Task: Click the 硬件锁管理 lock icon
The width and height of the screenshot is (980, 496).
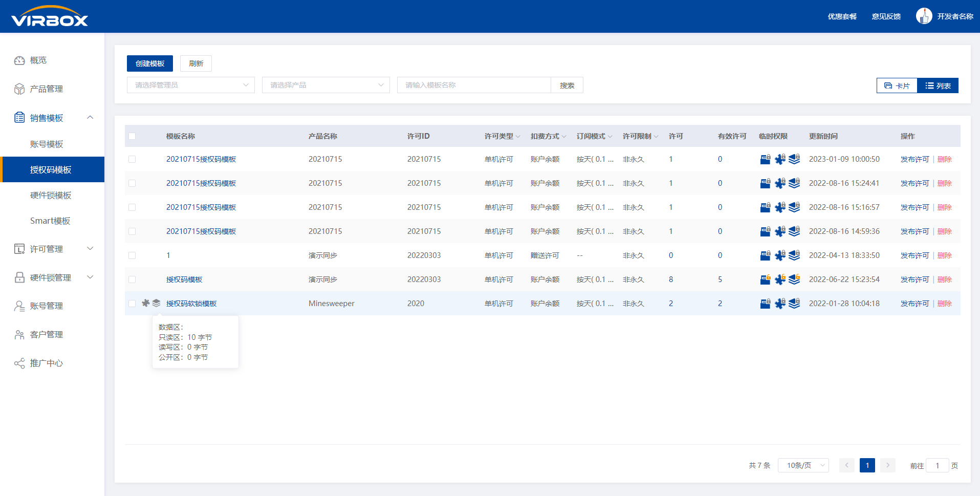Action: pos(19,277)
